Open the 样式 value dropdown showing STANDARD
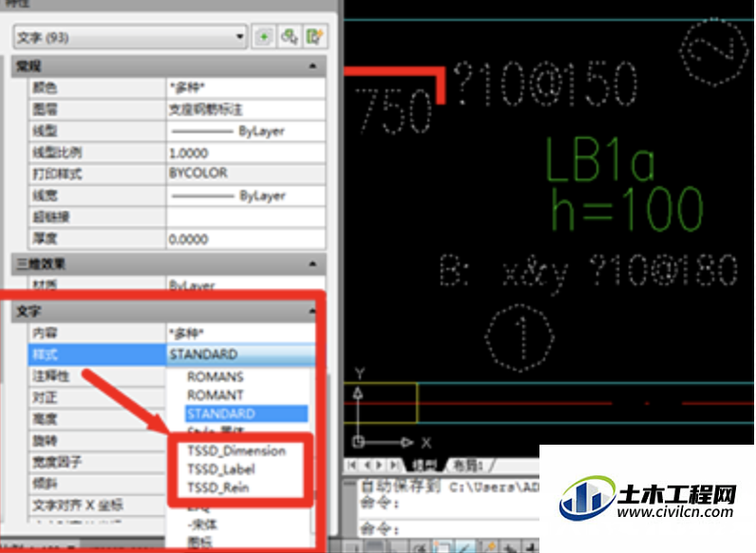Screen dimensions: 756x553 pos(241,354)
